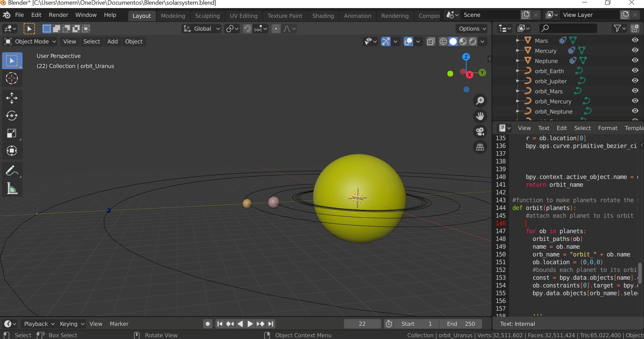
Task: Toggle camera view in viewport
Action: coord(480,131)
